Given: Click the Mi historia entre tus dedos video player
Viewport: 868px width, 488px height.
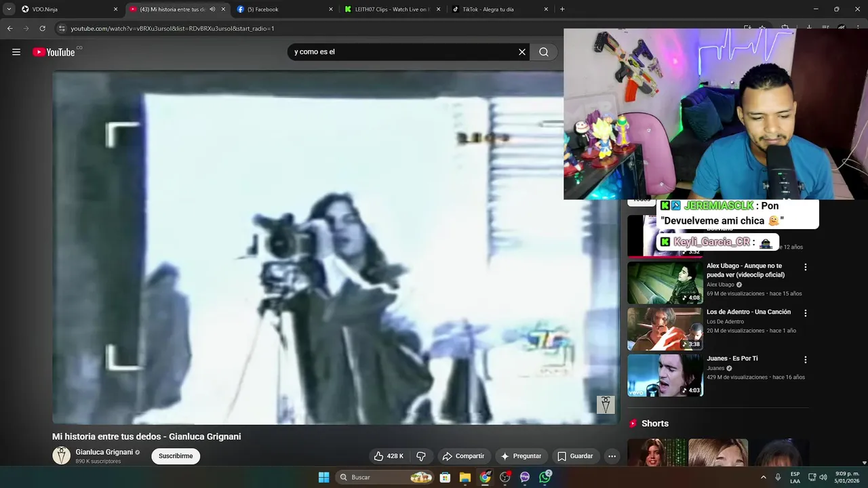Looking at the screenshot, I should point(336,247).
